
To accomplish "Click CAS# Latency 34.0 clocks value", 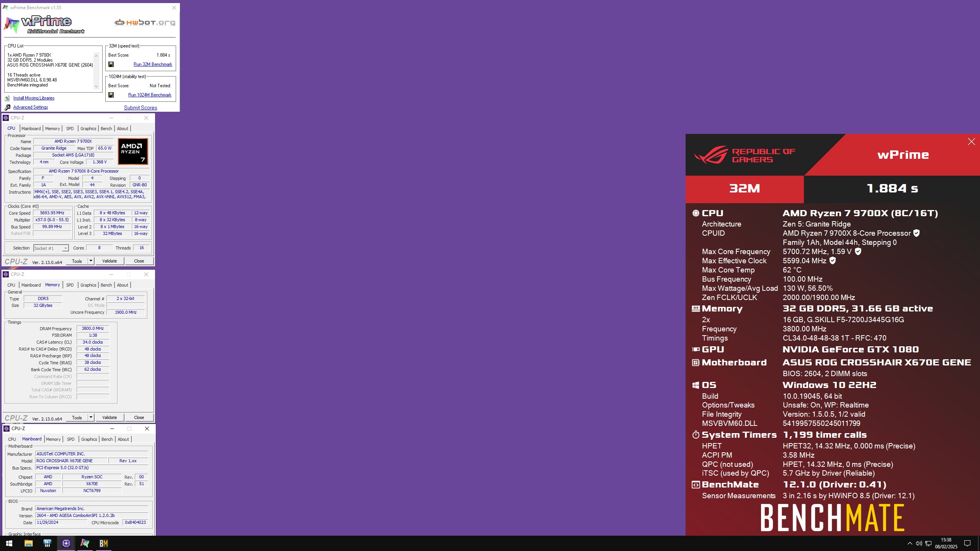I will pos(93,342).
